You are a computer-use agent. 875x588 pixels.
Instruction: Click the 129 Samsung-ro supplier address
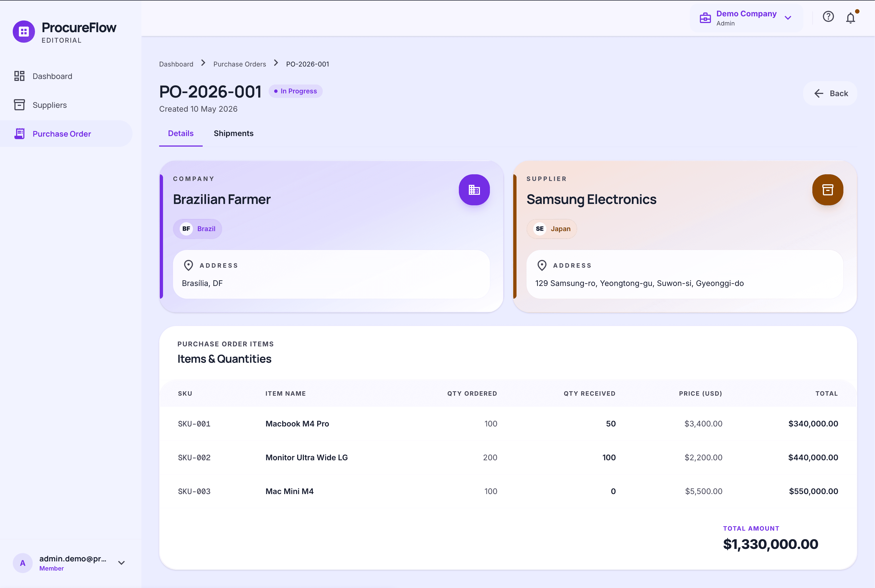[639, 283]
